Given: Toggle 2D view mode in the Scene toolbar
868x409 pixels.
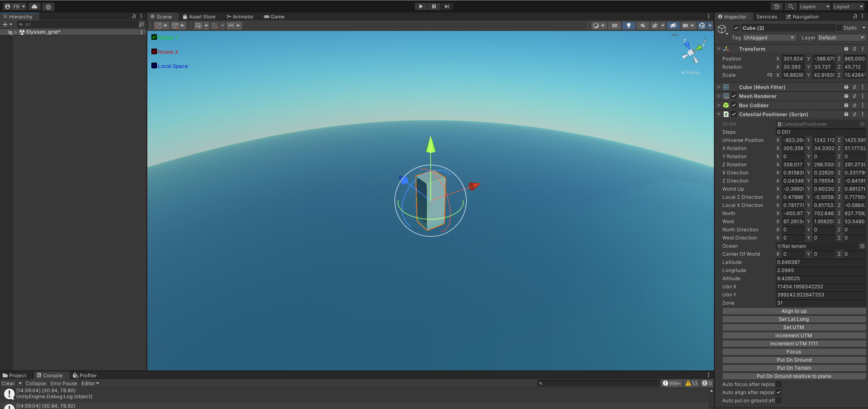Looking at the screenshot, I should point(614,25).
